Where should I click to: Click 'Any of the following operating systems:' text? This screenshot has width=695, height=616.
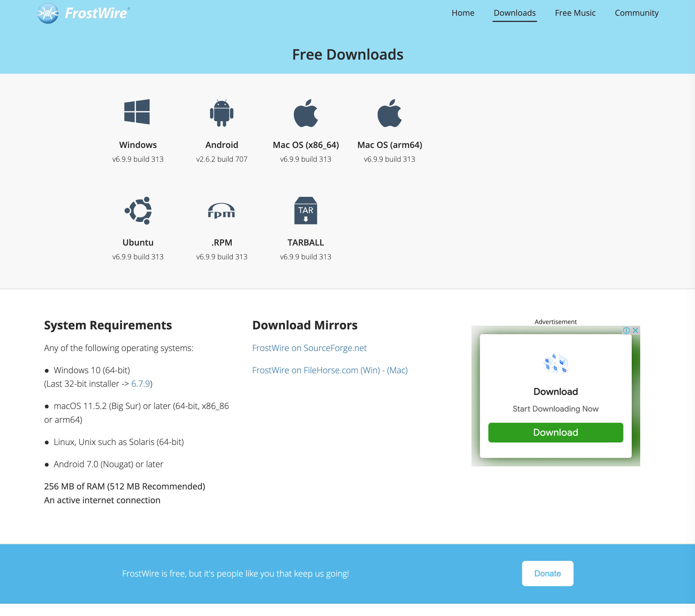(119, 348)
